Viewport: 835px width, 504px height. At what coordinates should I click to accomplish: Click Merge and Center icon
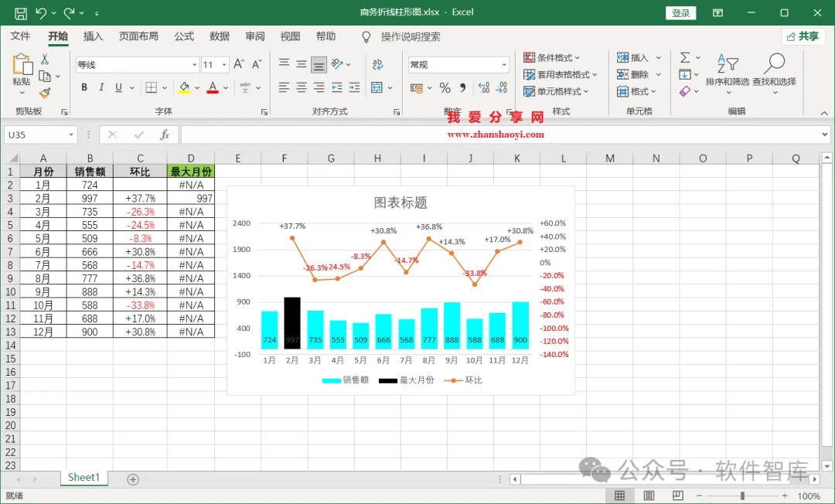click(x=377, y=87)
